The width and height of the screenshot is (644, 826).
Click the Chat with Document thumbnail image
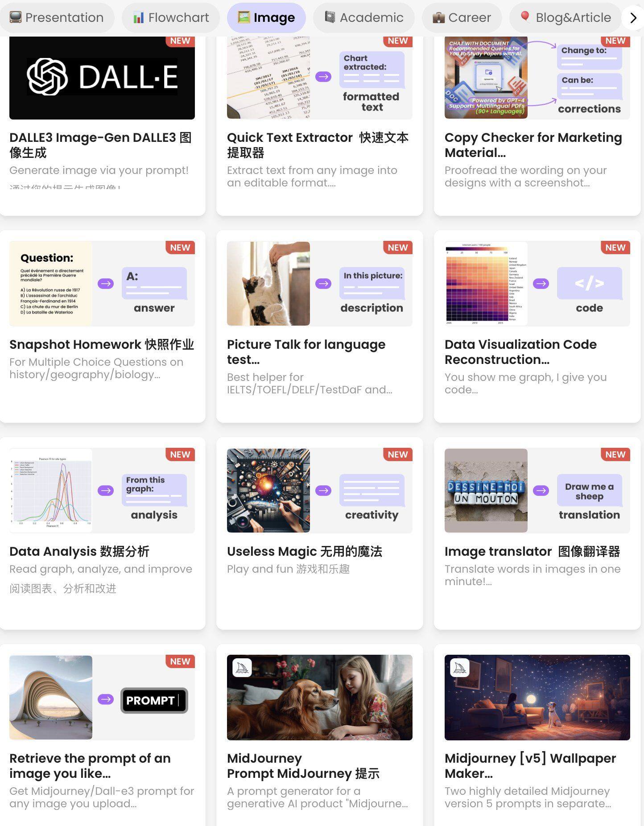[x=486, y=78]
